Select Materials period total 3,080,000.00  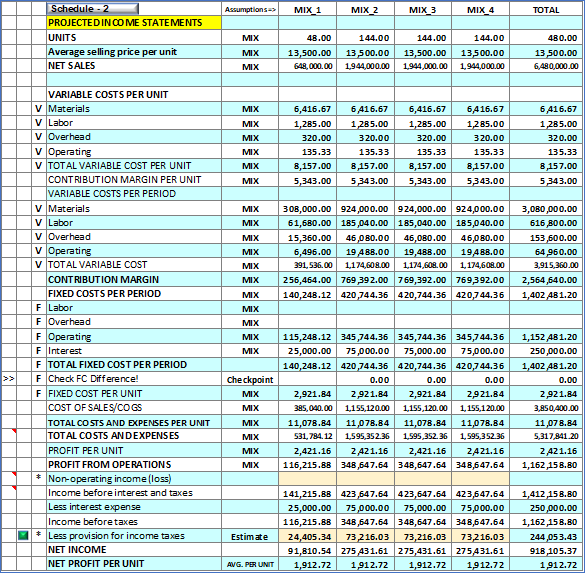546,209
